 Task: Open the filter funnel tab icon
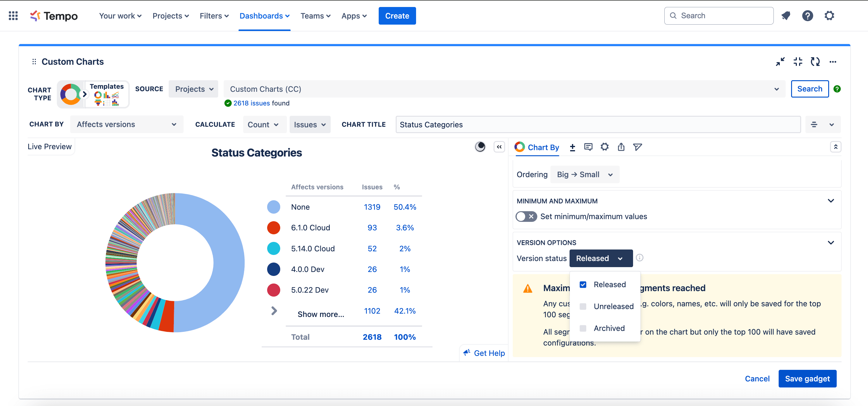point(637,147)
